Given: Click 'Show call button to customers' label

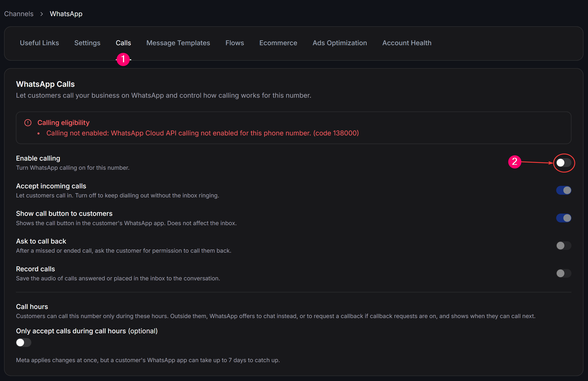Looking at the screenshot, I should tap(64, 214).
